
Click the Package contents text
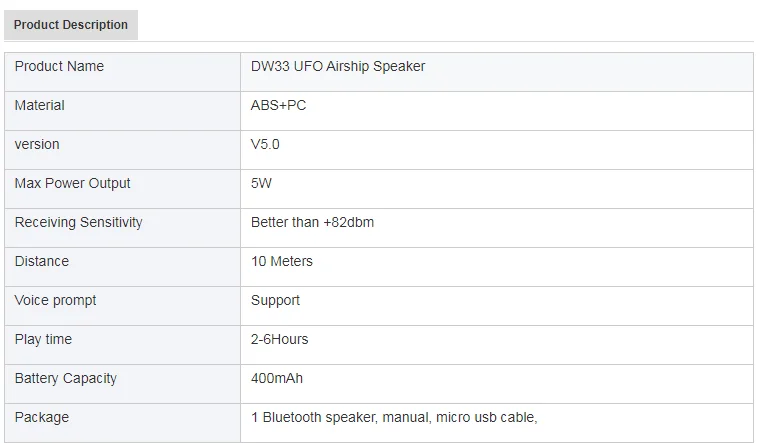[x=394, y=418]
